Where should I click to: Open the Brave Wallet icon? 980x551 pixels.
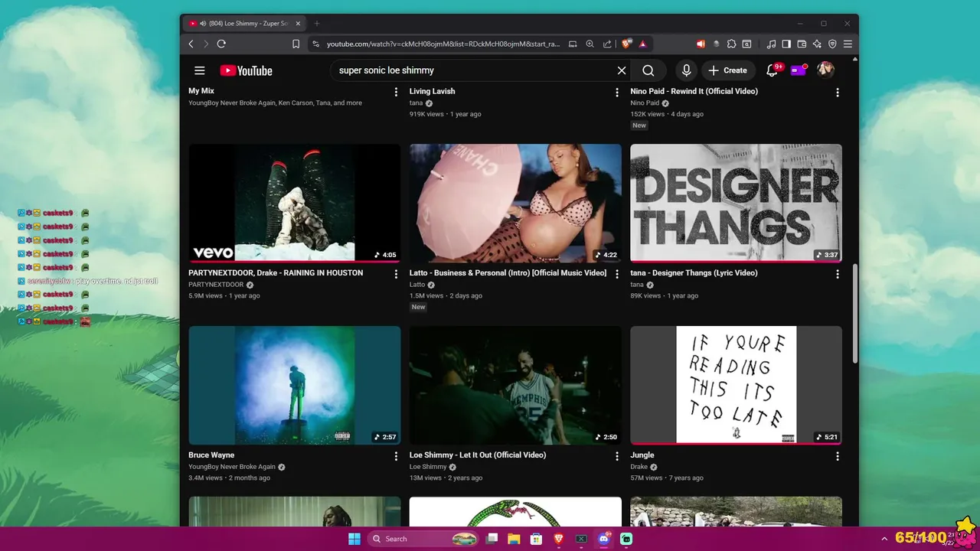pyautogui.click(x=802, y=44)
